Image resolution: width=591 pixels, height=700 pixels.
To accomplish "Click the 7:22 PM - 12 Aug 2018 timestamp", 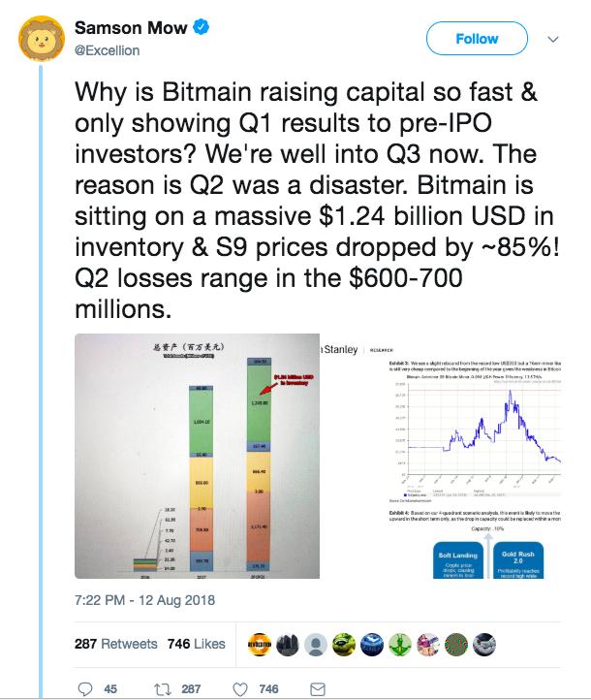I will pos(145,600).
